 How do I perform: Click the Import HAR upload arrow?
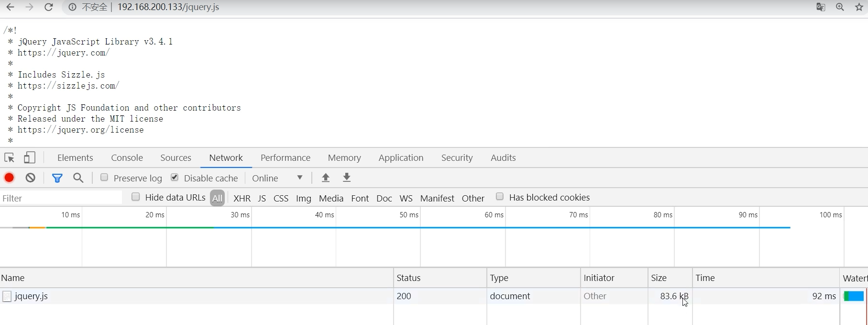point(326,178)
